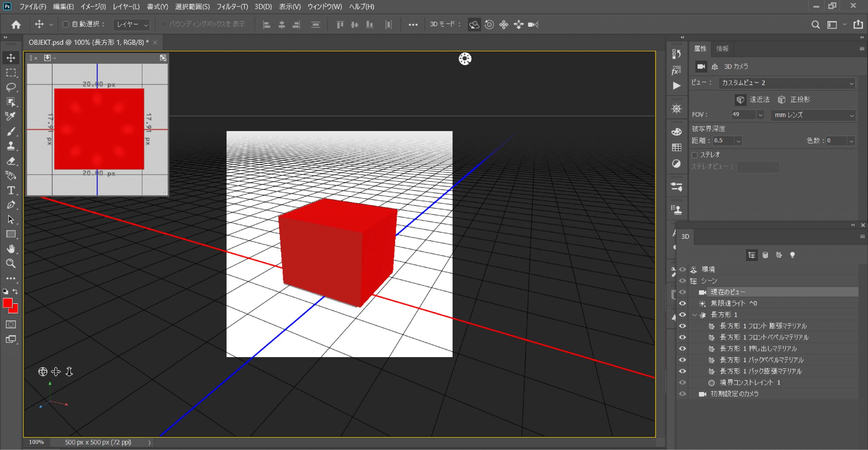Select the Hand tool
This screenshot has height=450, width=868.
11,249
